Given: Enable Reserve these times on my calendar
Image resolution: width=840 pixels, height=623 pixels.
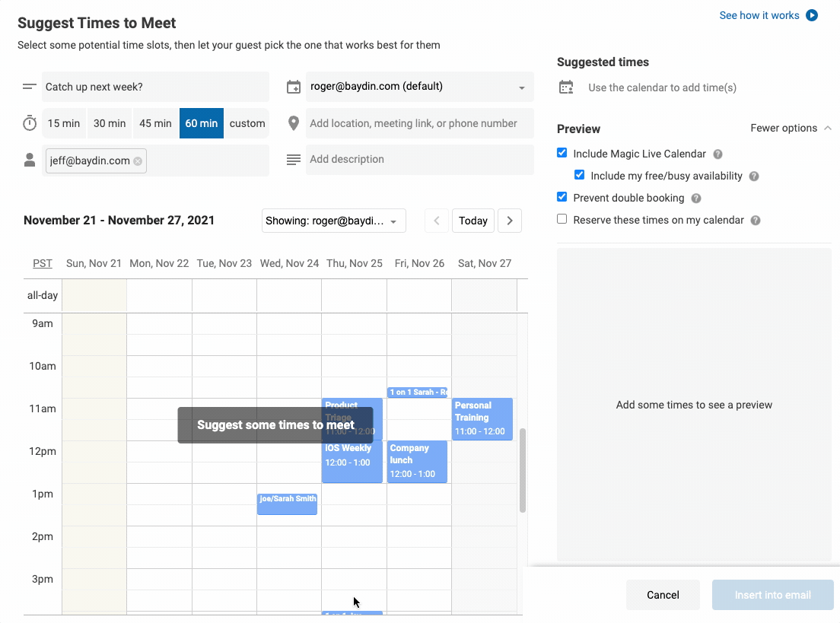Looking at the screenshot, I should [562, 219].
